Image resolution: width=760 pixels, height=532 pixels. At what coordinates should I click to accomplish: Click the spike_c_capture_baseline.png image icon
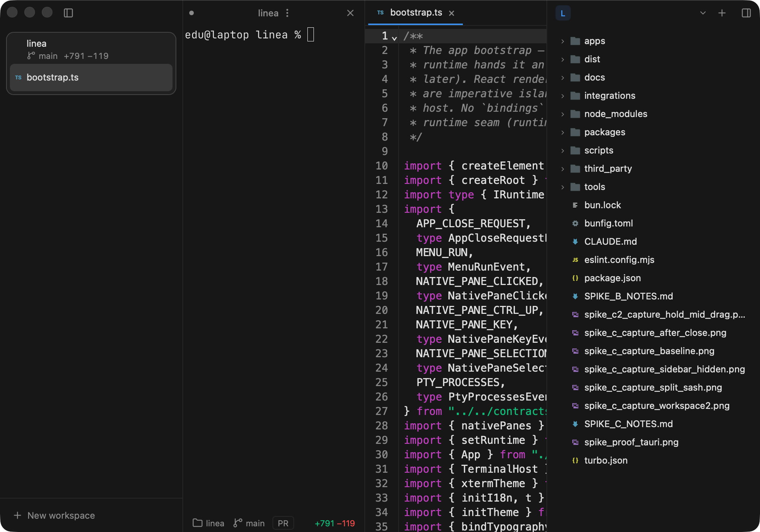[x=575, y=351]
